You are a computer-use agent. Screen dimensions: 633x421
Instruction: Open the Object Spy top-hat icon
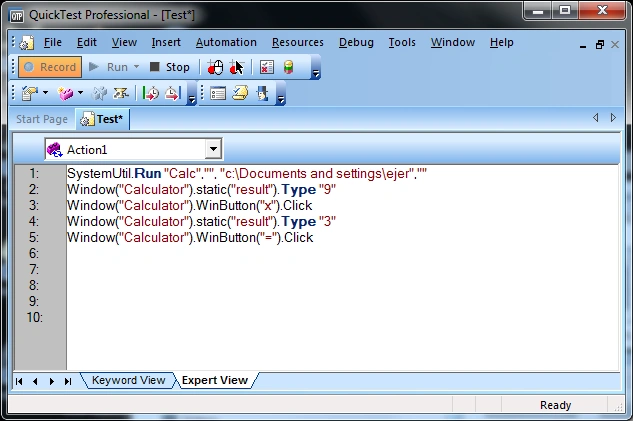[262, 94]
